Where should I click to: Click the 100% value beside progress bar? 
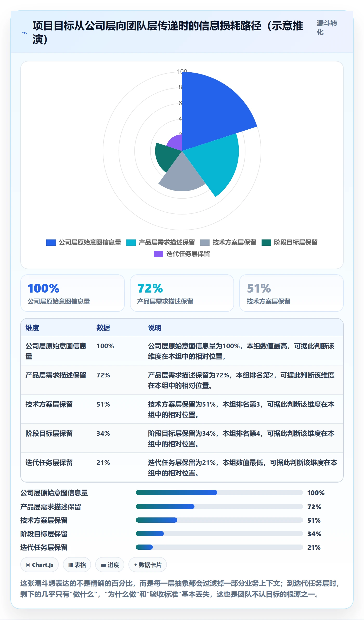pyautogui.click(x=316, y=493)
